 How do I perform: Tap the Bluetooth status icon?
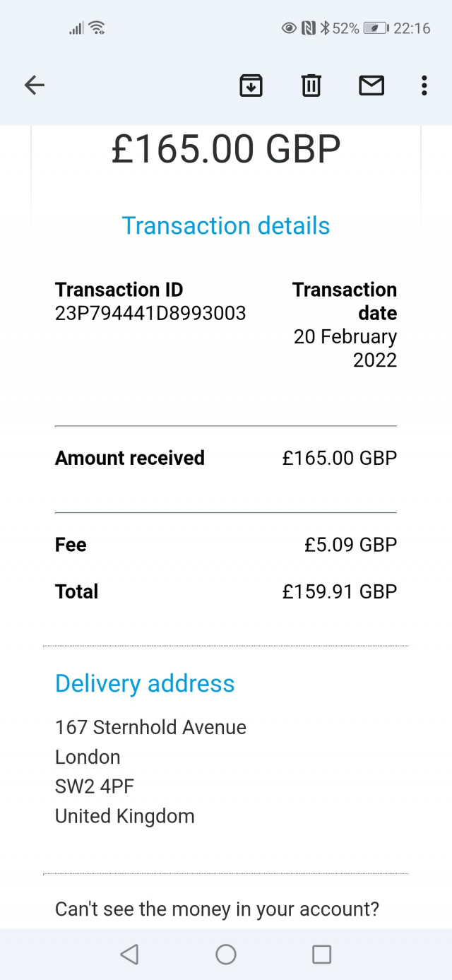click(x=325, y=28)
